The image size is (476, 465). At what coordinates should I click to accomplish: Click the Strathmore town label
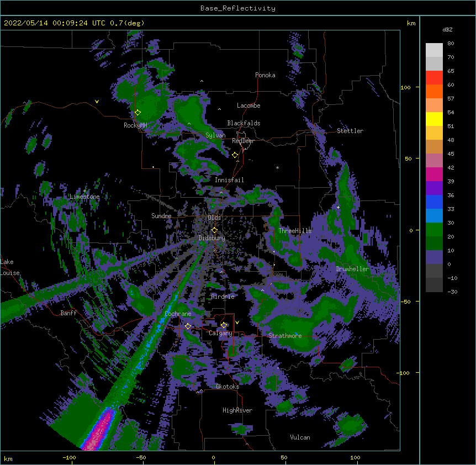[285, 336]
